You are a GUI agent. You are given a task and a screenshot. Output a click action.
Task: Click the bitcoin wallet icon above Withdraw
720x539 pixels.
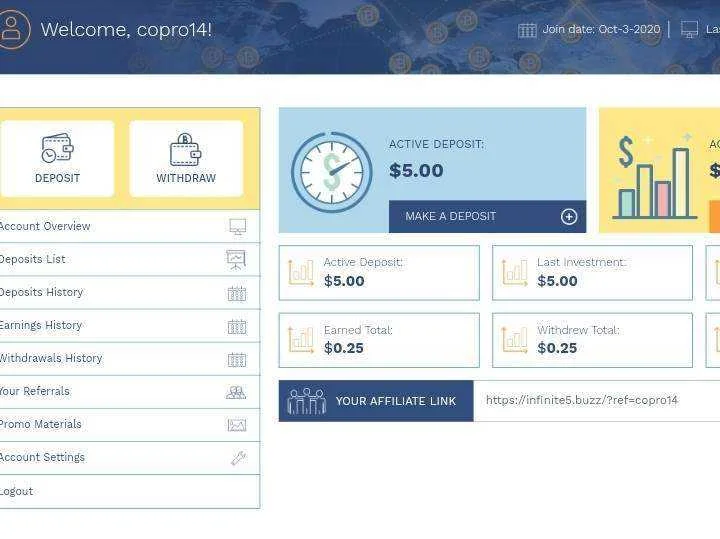(186, 149)
